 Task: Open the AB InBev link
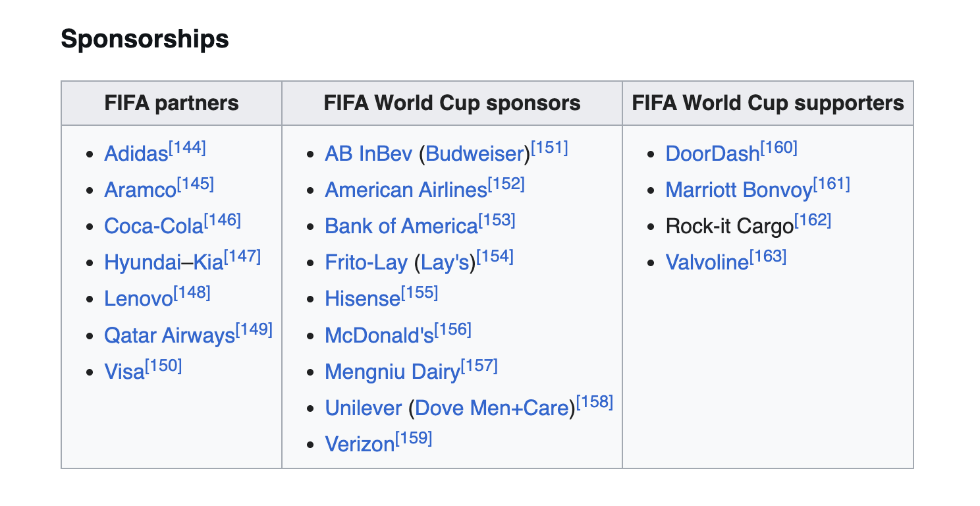pyautogui.click(x=369, y=154)
